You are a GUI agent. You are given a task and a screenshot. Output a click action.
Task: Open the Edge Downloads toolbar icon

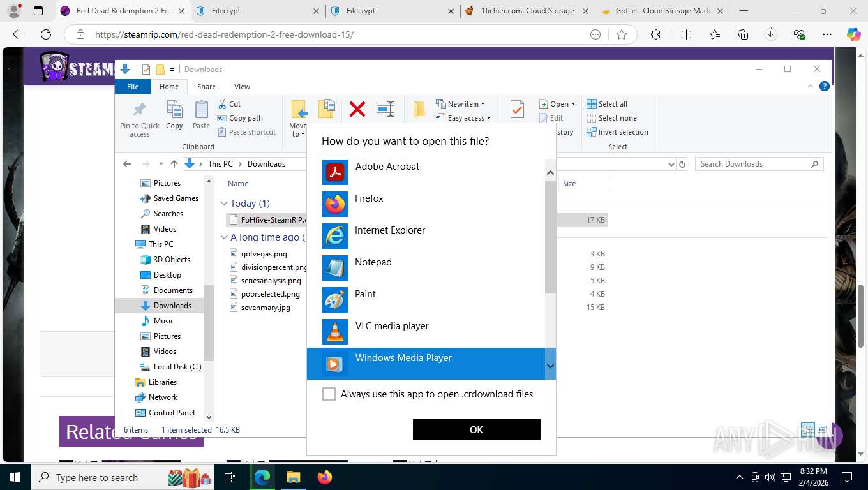coord(771,35)
